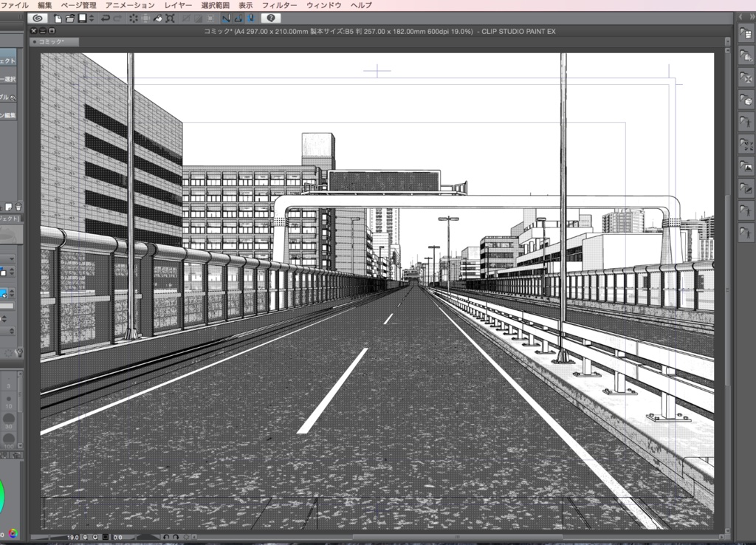Switch to the コミック* document tab
This screenshot has height=545, width=756.
click(x=55, y=41)
